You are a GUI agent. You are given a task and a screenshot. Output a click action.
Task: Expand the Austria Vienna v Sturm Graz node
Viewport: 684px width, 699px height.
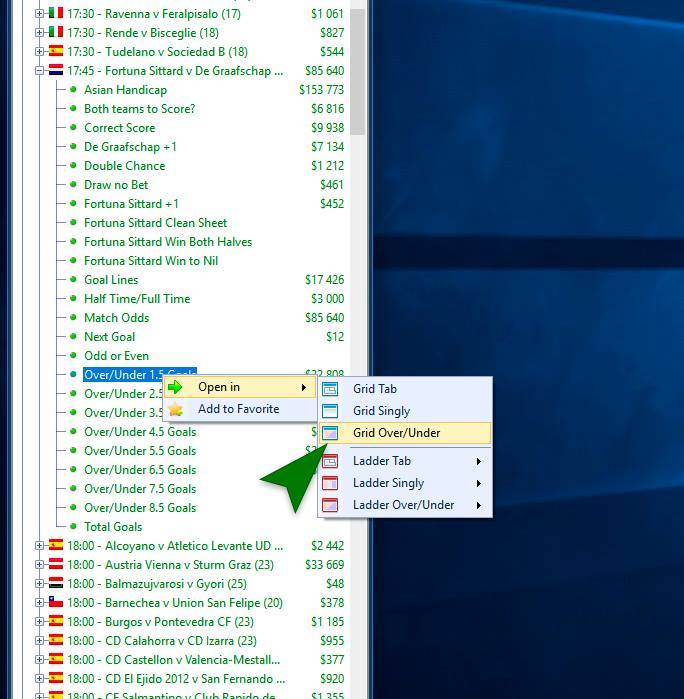coord(39,565)
